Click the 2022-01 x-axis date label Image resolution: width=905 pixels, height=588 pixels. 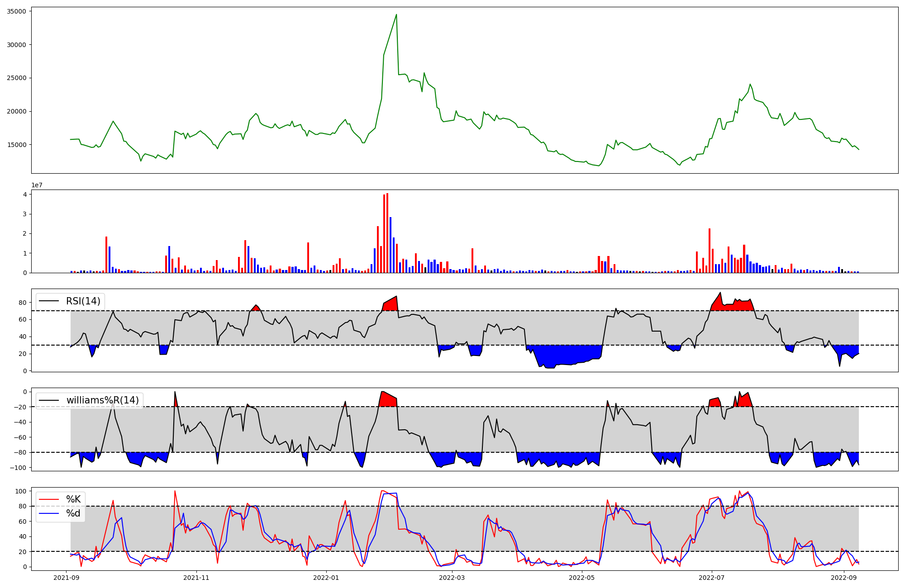click(326, 578)
